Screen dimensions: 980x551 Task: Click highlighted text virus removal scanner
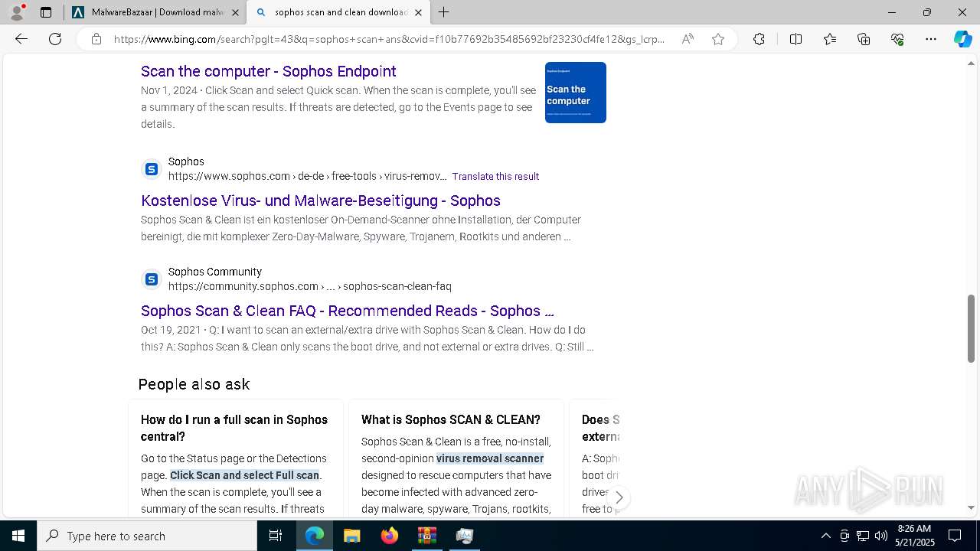click(x=490, y=458)
